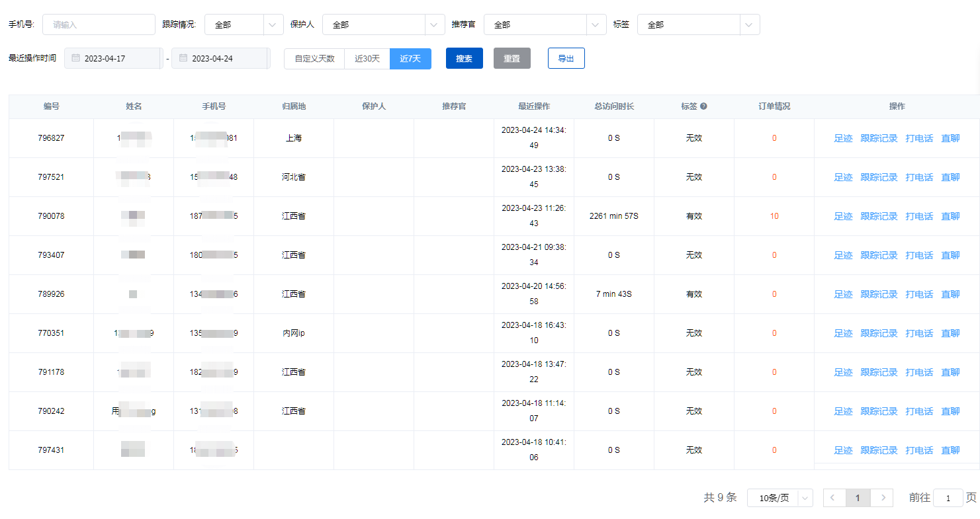Open the 10条/页 page size dropdown
980x519 pixels.
(x=780, y=498)
